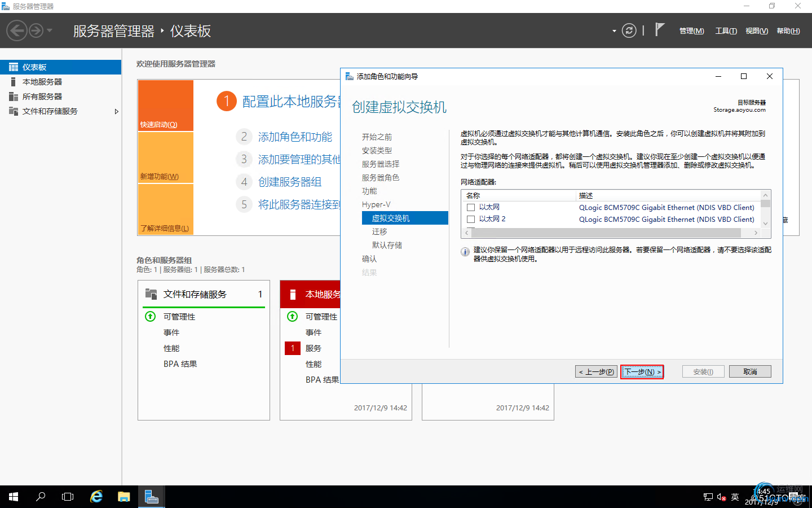Click red 1 badge beside 服务

pyautogui.click(x=293, y=348)
